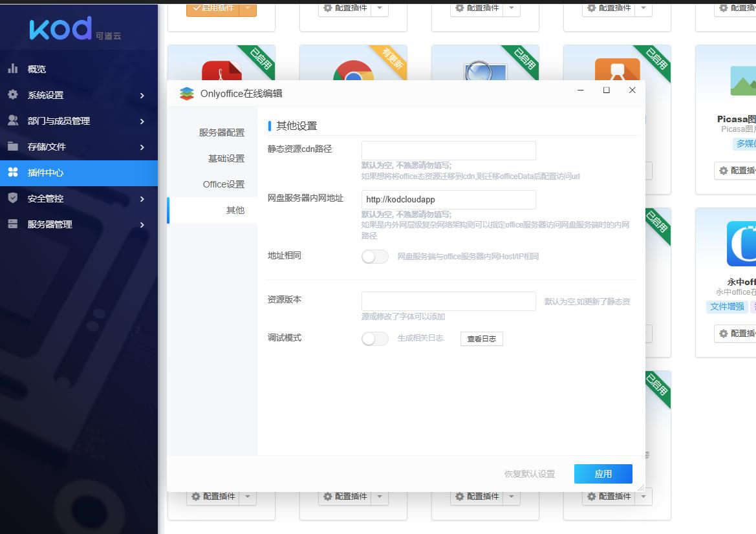Click the 部门与成员管理 people icon
Screen dimensions: 756x534
(x=13, y=120)
